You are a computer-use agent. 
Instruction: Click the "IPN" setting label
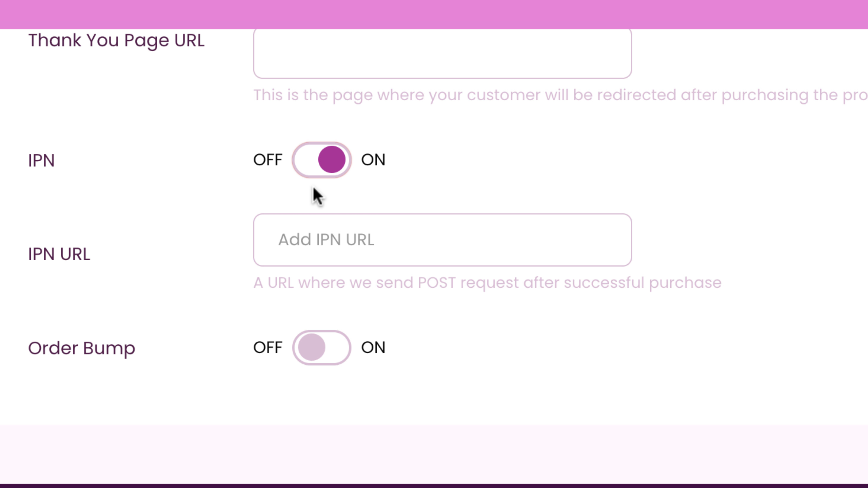point(41,161)
